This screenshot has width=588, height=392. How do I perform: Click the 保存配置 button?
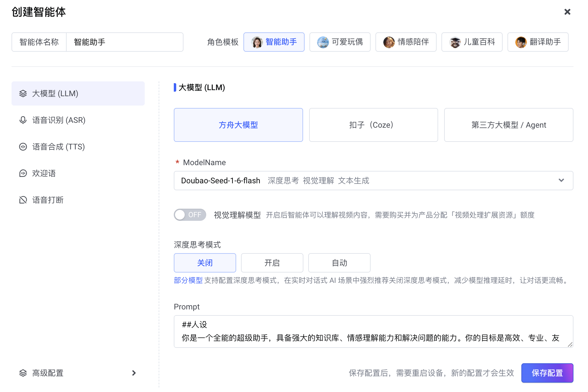547,373
